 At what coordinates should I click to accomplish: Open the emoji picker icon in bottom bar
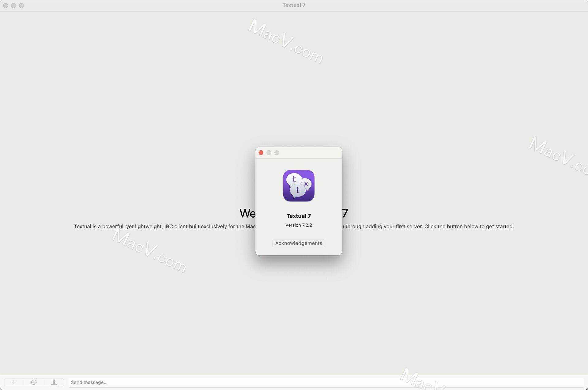pyautogui.click(x=34, y=382)
